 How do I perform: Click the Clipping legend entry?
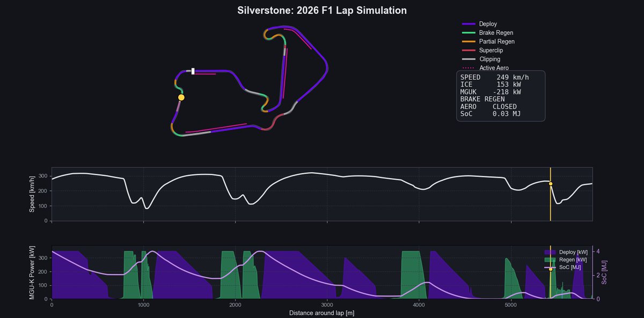click(x=481, y=59)
